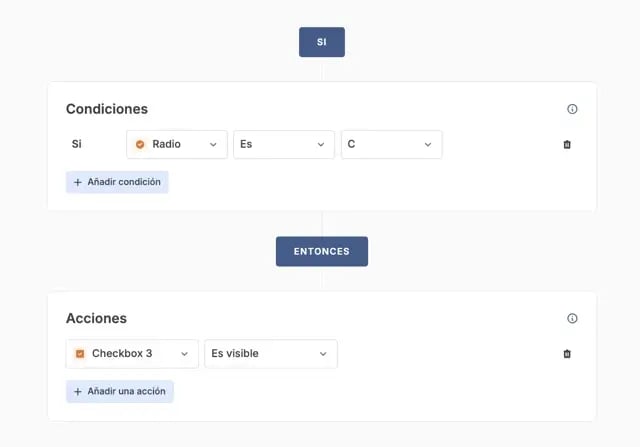Click the orange Checkbox 3 field icon
Screen dimensions: 640x447
pos(80,353)
